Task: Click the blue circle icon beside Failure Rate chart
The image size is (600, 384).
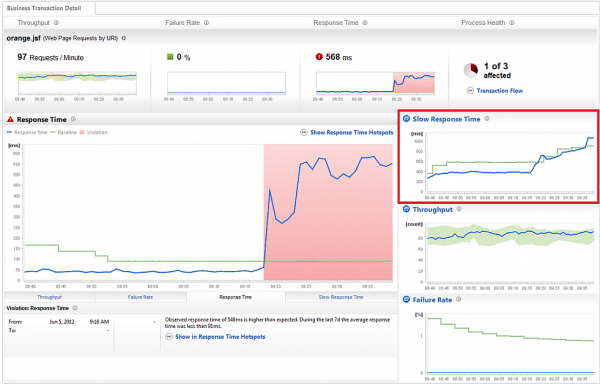Action: [x=406, y=299]
